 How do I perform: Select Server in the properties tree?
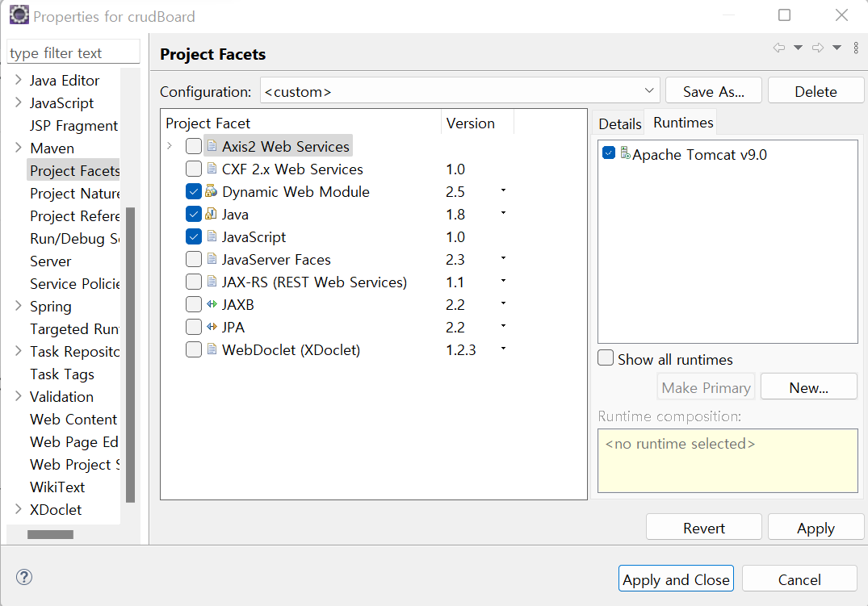point(50,261)
